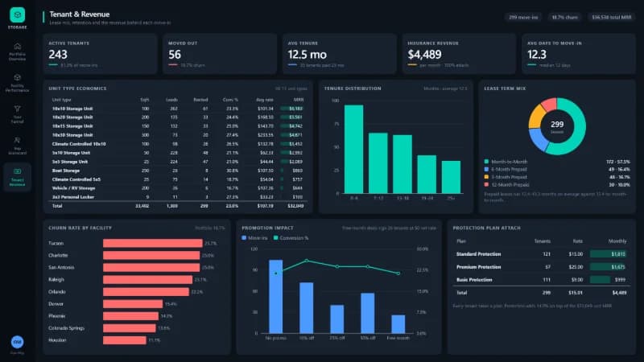
Task: Select the '10x10 Storage Unit' row
Action: [177, 109]
